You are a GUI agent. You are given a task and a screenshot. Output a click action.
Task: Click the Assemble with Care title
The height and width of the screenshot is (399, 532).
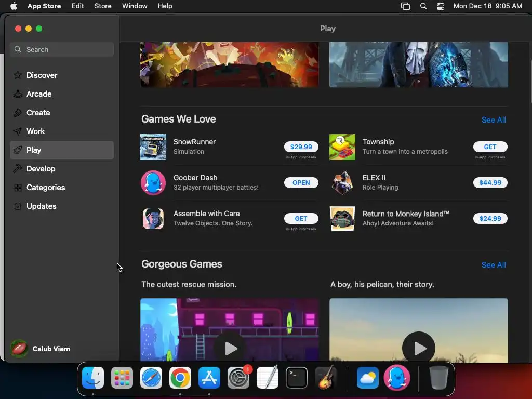tap(207, 214)
